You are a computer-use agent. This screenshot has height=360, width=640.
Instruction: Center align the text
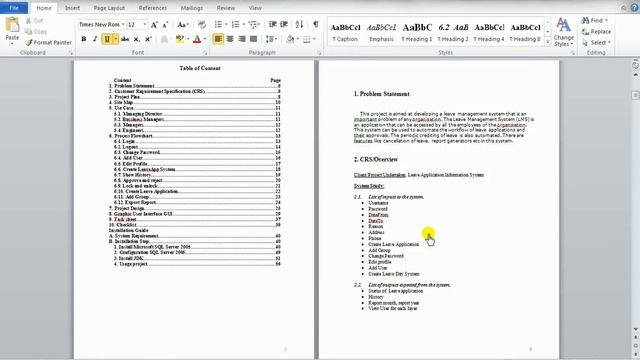[x=230, y=39]
